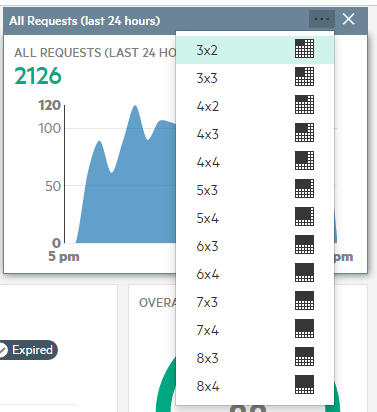Choose the 4x2 widget size

(x=255, y=106)
